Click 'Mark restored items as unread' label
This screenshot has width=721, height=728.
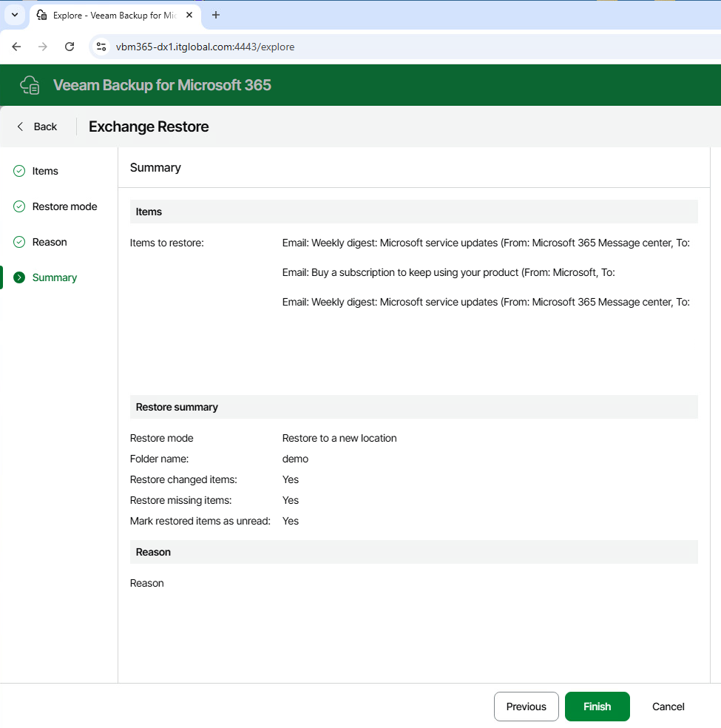click(200, 521)
